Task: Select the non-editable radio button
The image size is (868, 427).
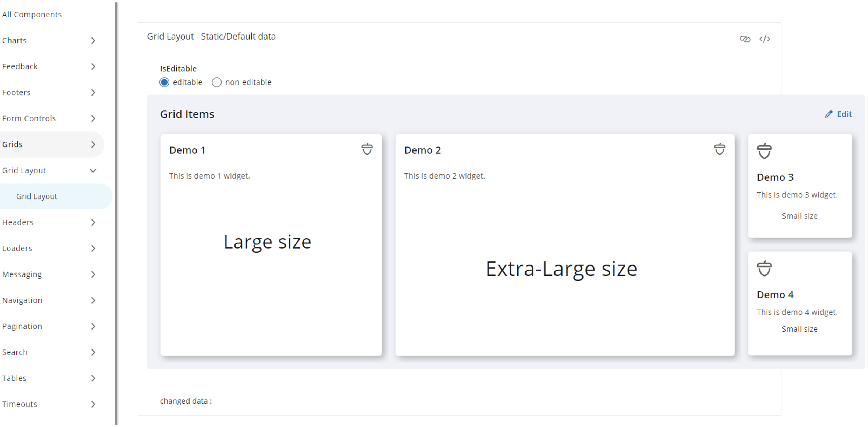Action: point(217,82)
